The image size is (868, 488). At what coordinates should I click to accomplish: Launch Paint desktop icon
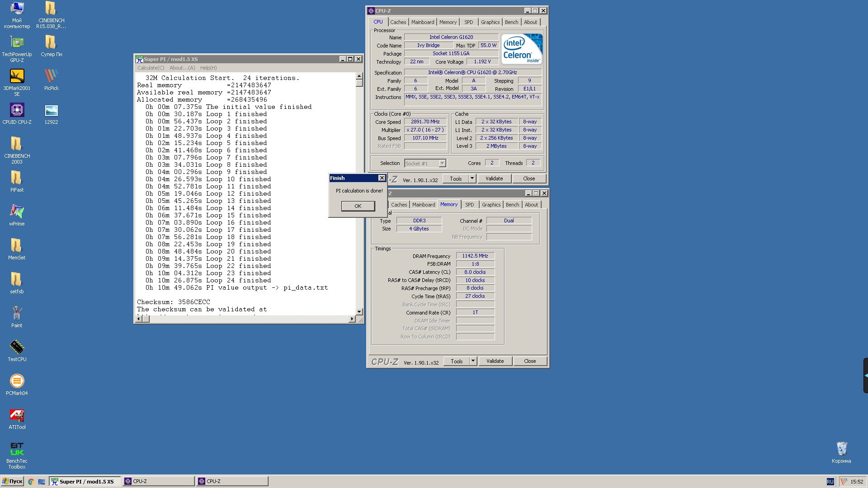pyautogui.click(x=17, y=317)
